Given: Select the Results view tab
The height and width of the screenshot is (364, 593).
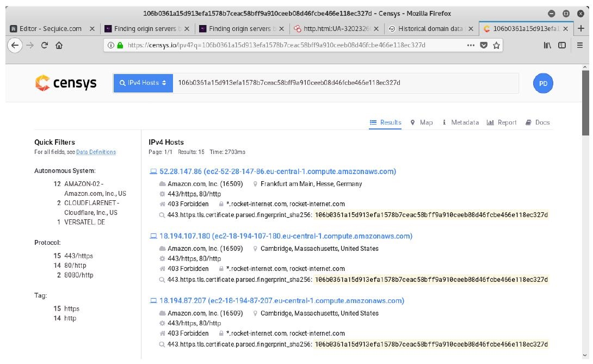Looking at the screenshot, I should (385, 122).
